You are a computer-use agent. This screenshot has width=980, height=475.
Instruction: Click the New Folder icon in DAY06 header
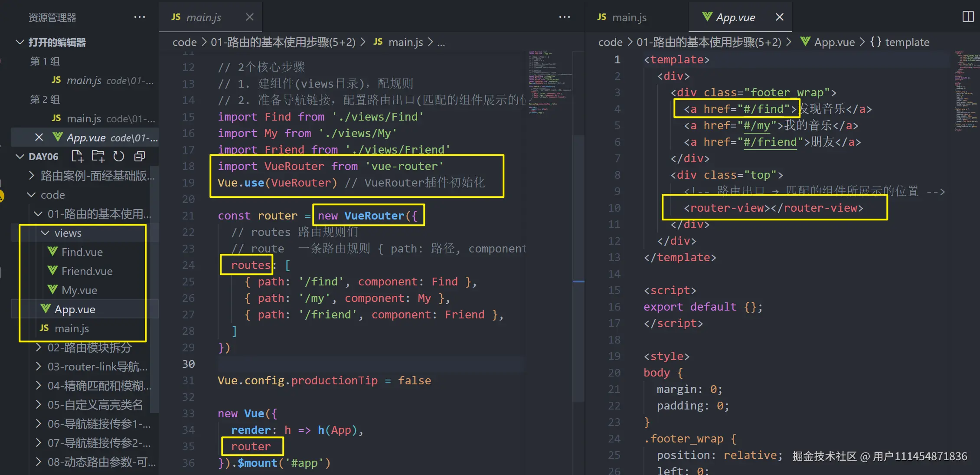click(98, 156)
